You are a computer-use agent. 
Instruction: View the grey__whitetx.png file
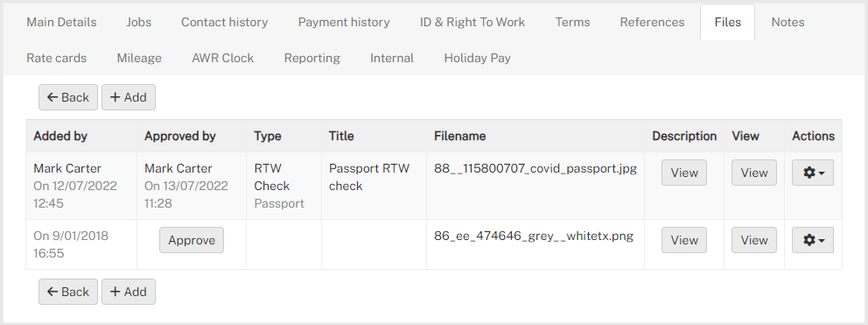click(754, 240)
